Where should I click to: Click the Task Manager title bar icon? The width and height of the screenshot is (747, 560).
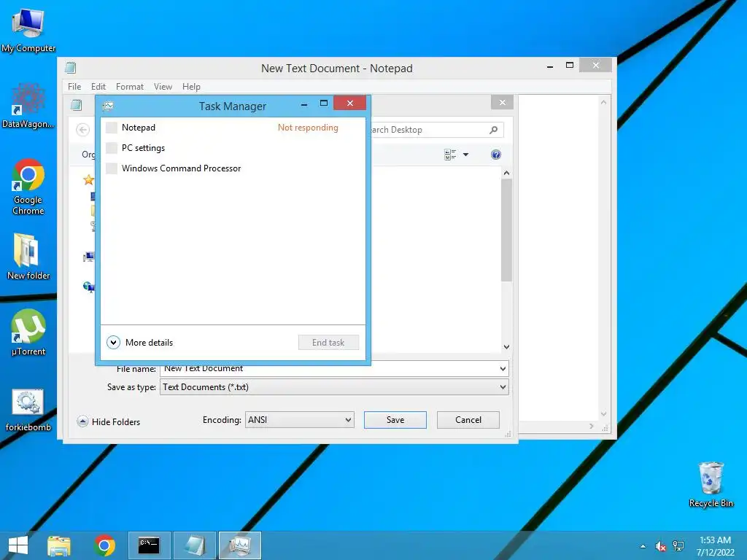[108, 106]
